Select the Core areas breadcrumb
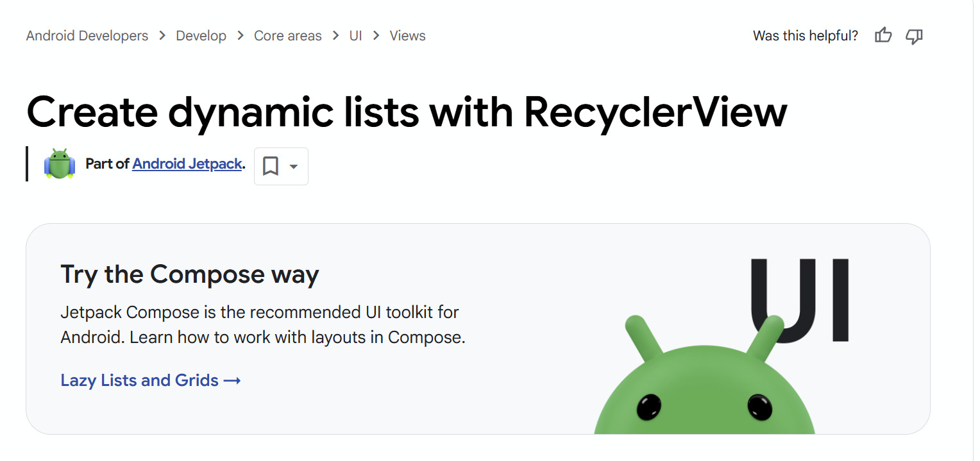980x461 pixels. pyautogui.click(x=288, y=36)
